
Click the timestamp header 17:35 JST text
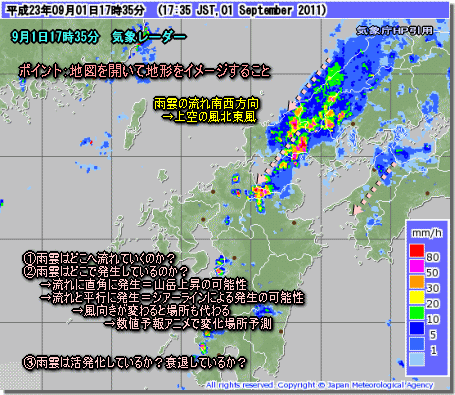click(x=190, y=10)
